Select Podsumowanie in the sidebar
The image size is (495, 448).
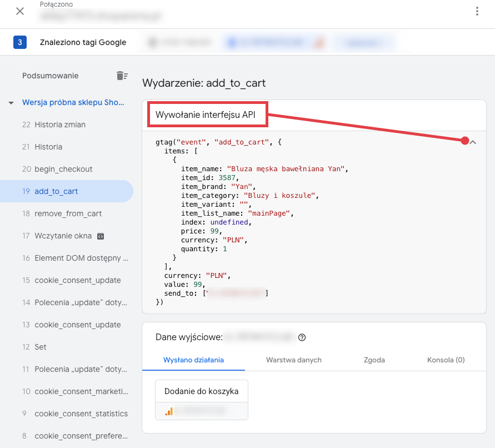[x=51, y=76]
